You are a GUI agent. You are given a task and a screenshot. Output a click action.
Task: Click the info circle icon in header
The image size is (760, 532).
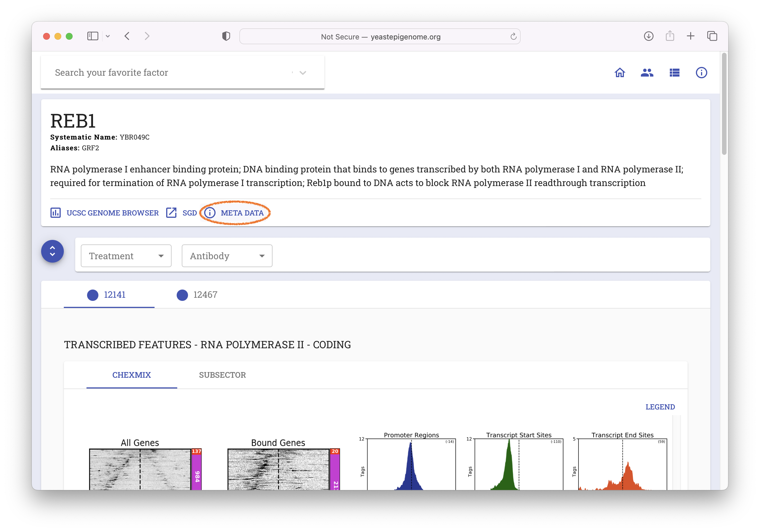(701, 73)
